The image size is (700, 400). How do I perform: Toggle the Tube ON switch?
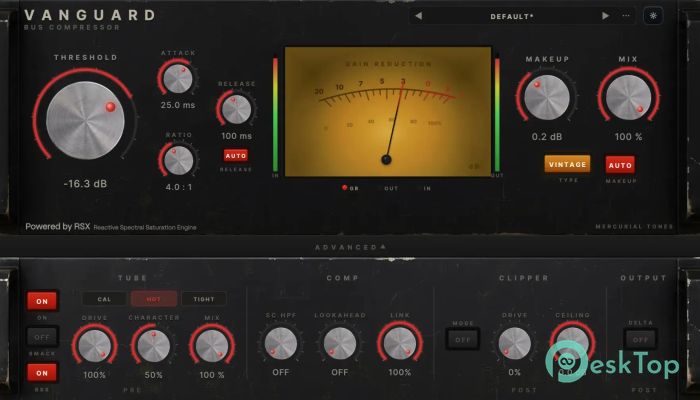[42, 301]
